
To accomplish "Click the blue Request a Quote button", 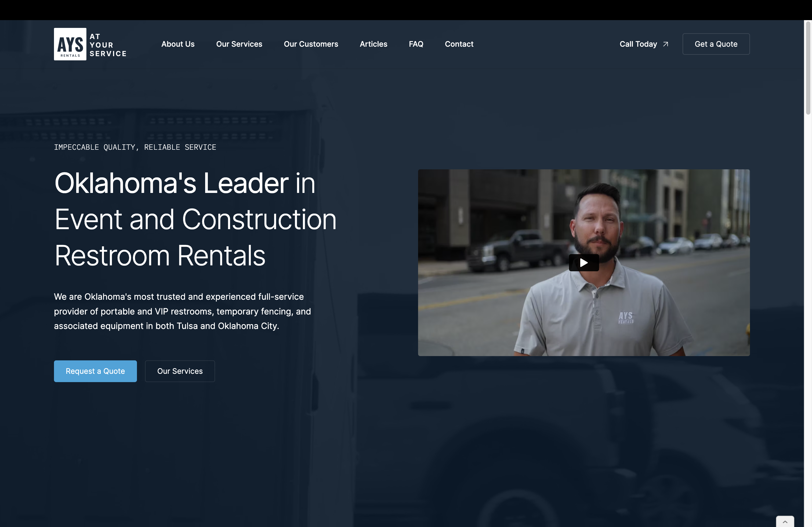I will point(95,371).
